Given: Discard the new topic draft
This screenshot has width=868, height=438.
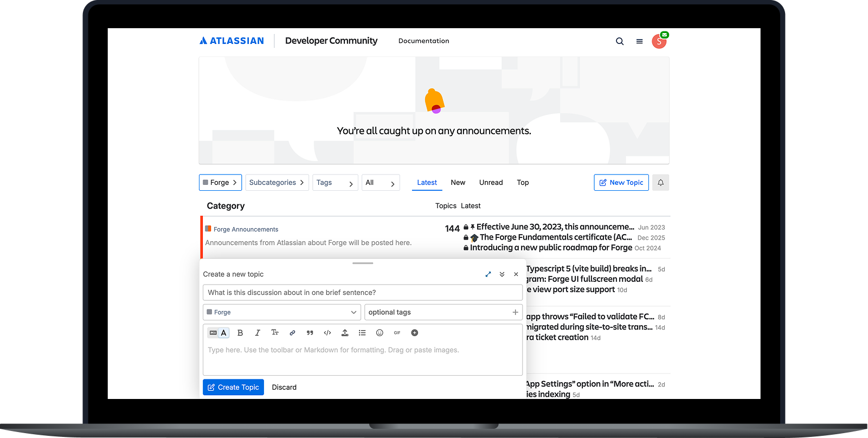Looking at the screenshot, I should pos(284,388).
